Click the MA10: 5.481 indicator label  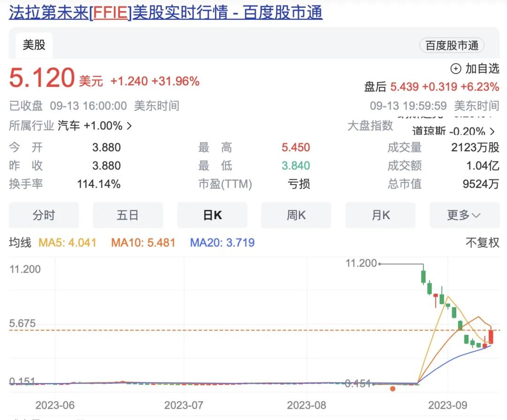point(143,243)
